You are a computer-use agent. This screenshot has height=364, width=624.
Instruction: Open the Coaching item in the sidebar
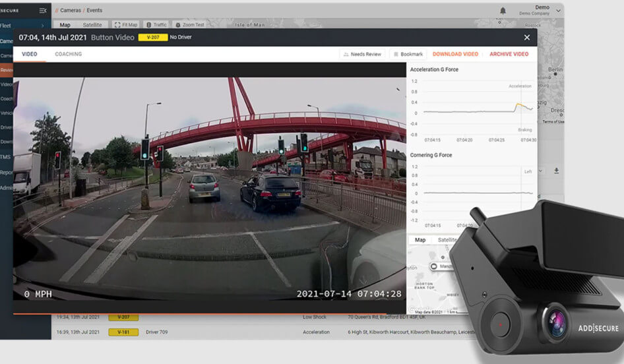point(7,99)
